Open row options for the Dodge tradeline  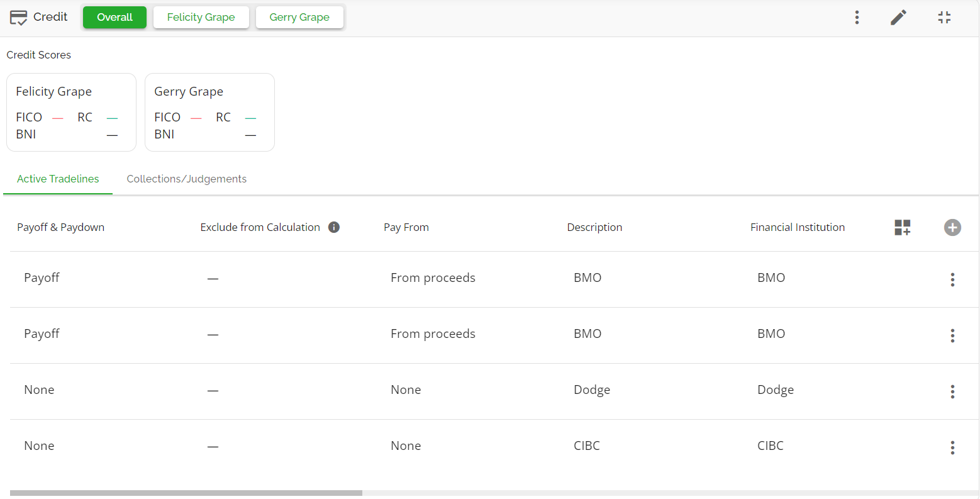coord(952,391)
